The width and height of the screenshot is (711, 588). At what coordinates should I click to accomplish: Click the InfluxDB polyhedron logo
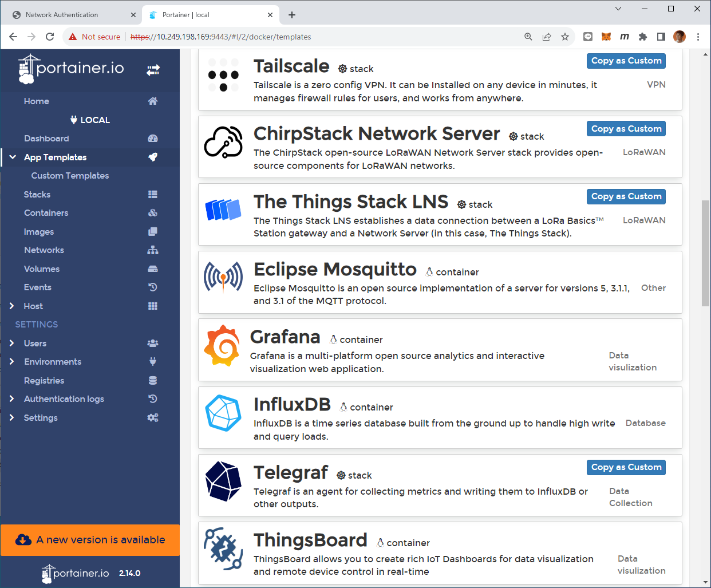pyautogui.click(x=223, y=413)
